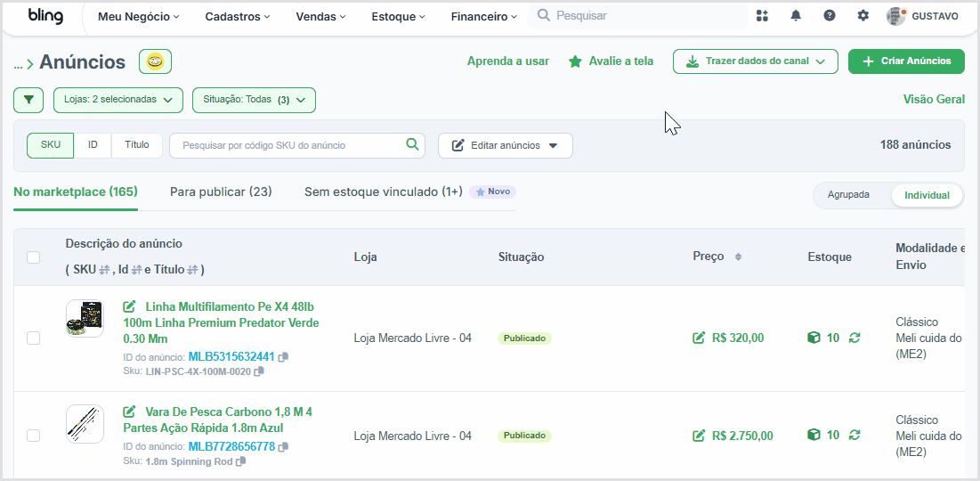Open the Bling logo home link
980x481 pixels.
45,16
